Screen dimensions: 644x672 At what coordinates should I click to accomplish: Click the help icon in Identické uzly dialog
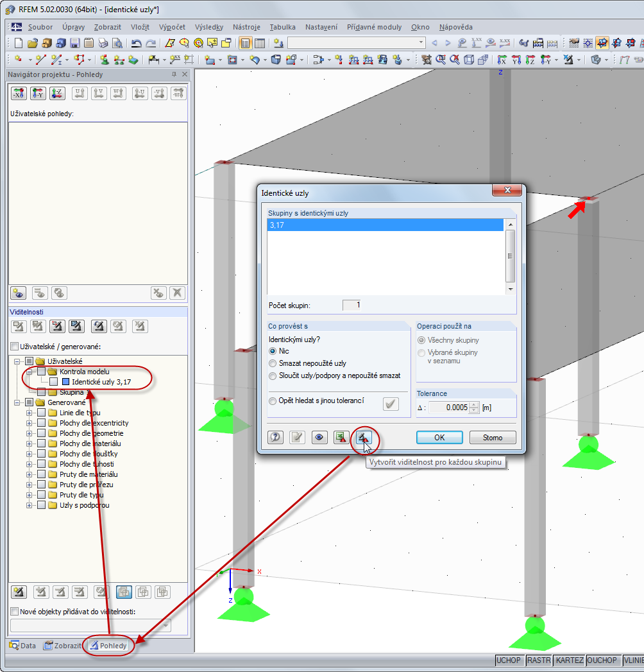(x=275, y=437)
